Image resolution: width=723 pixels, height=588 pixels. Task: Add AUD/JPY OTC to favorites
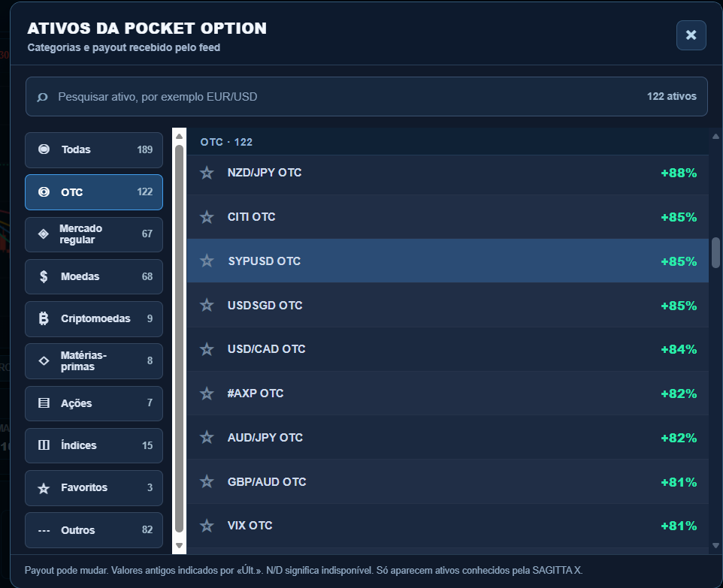pos(207,437)
